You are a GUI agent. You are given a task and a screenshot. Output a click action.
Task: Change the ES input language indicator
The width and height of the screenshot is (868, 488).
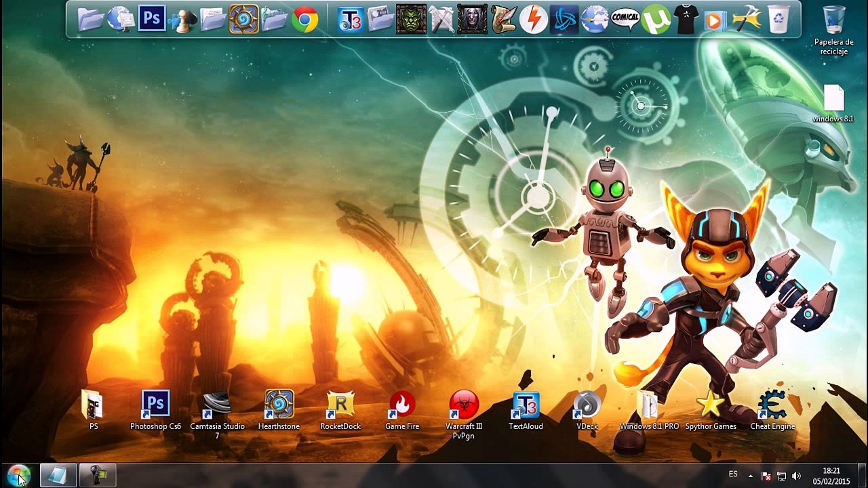(x=733, y=474)
